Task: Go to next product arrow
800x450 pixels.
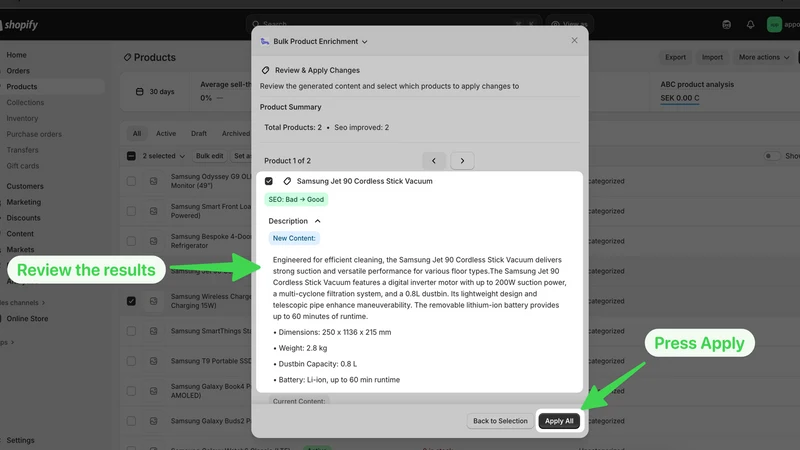Action: 462,161
